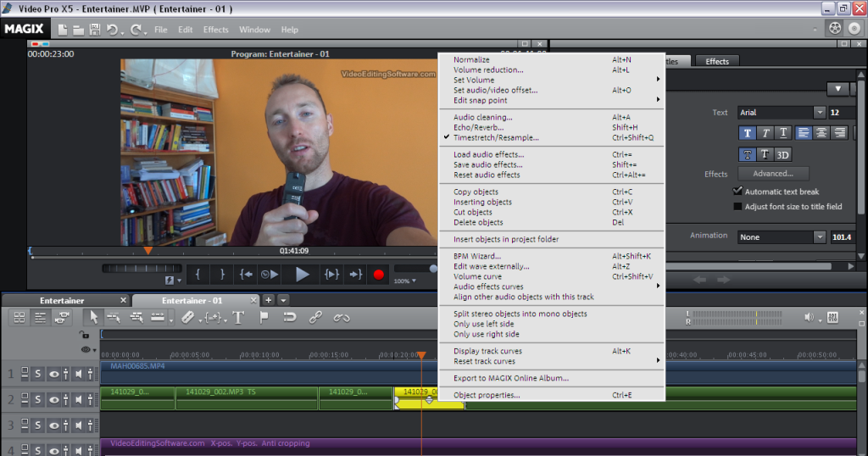Screen dimensions: 868x456
Task: Solo track 1 with the S button
Action: click(x=37, y=374)
